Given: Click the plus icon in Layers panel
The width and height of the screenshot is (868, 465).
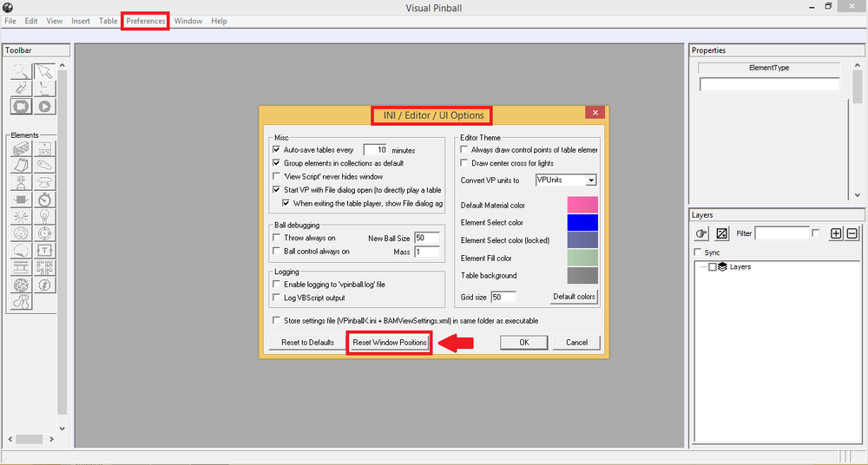Looking at the screenshot, I should point(836,233).
